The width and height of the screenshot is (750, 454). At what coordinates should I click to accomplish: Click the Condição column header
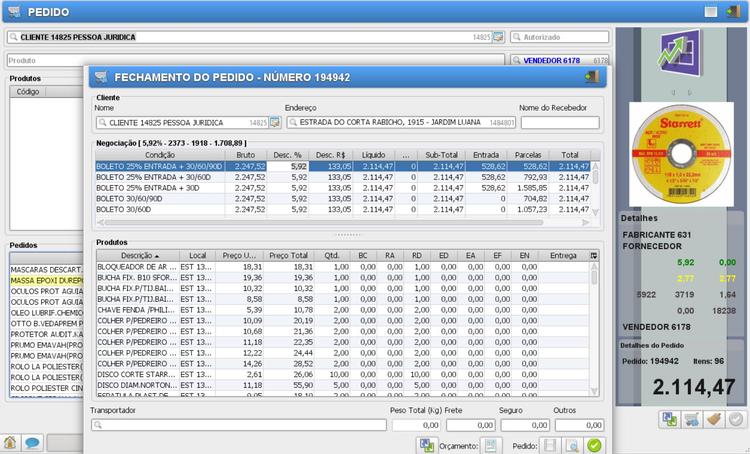click(x=160, y=155)
